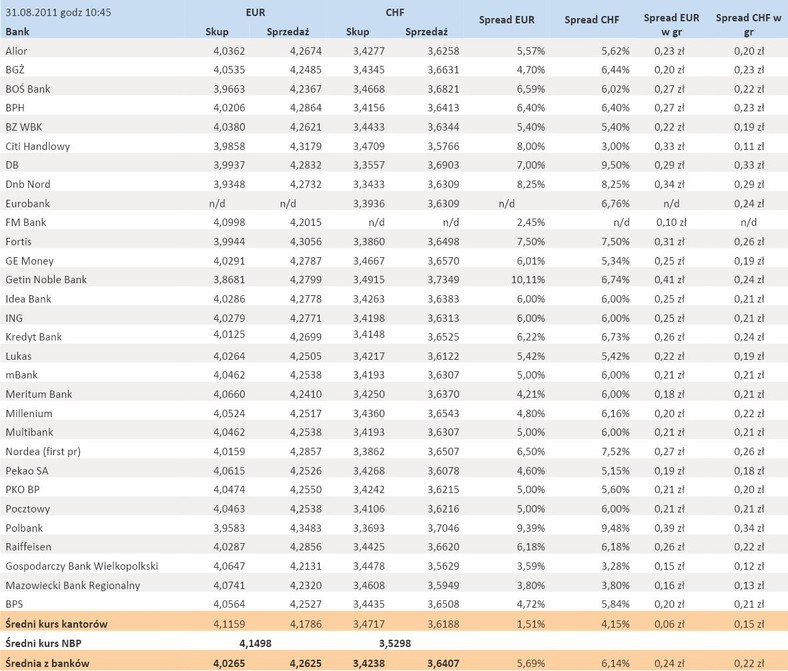
Task: Click BOŚ Bank EUR buy rate 3,9663
Action: [229, 89]
